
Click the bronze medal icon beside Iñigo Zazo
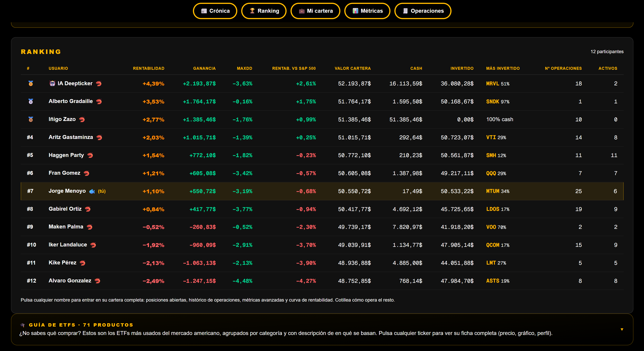coord(31,119)
